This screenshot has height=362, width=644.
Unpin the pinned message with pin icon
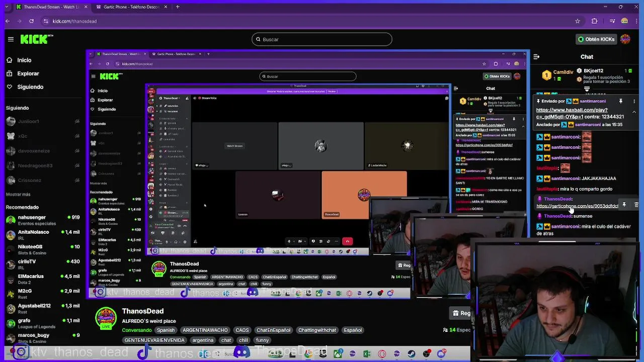pyautogui.click(x=621, y=101)
